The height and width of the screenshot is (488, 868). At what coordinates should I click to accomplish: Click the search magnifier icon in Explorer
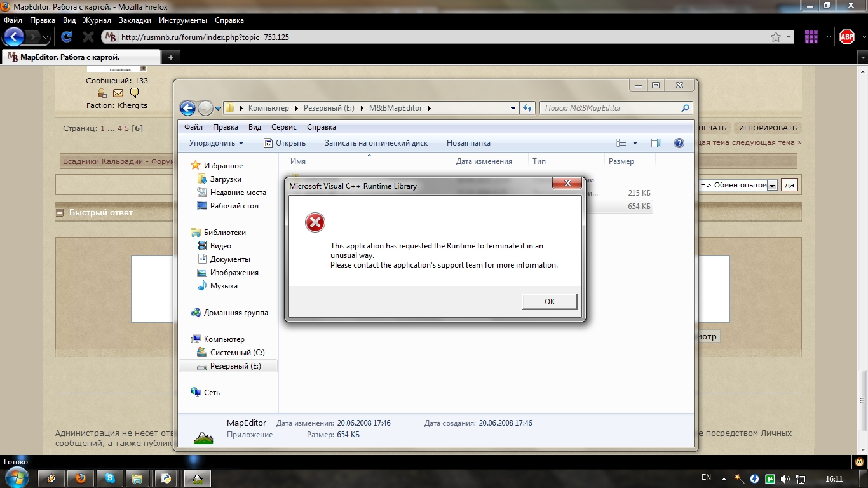[685, 108]
